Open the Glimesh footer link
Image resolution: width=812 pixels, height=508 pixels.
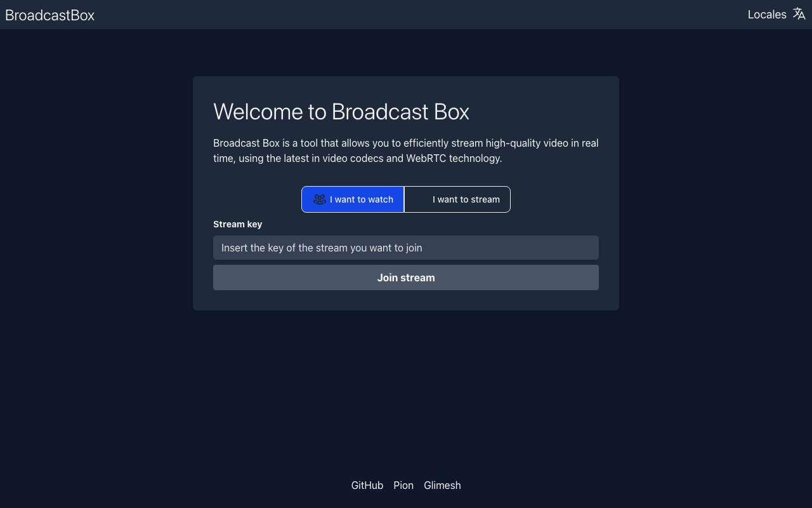(x=442, y=485)
